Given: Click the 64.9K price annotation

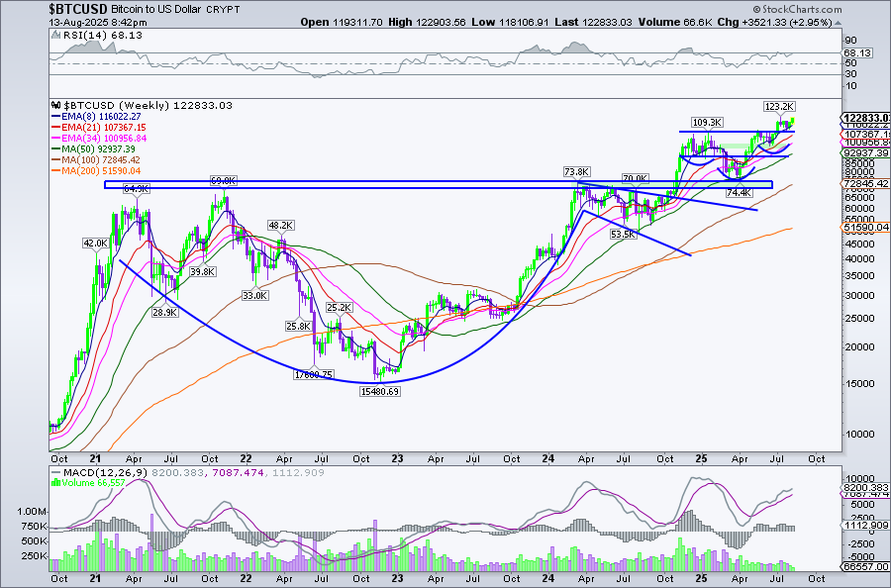Looking at the screenshot, I should pos(137,189).
